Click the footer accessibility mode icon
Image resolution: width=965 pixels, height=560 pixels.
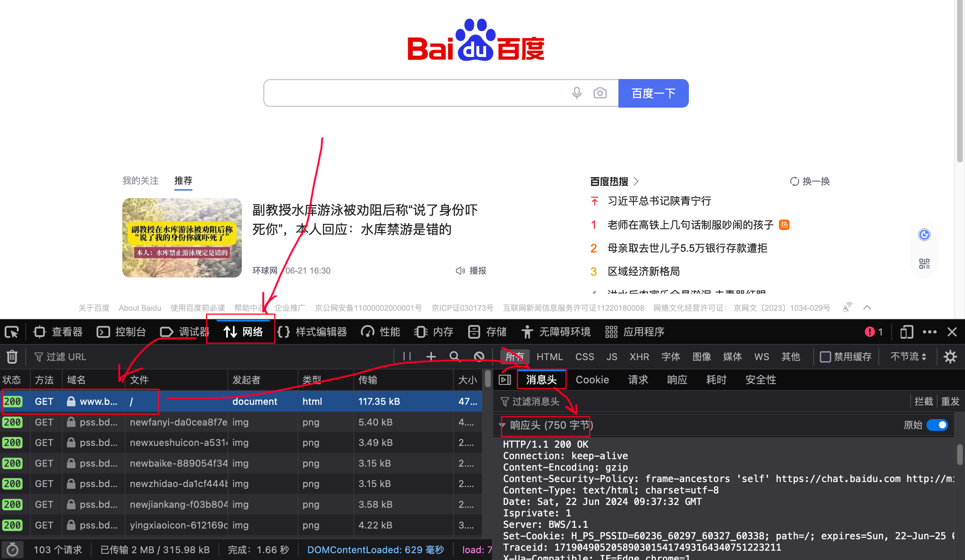847,308
